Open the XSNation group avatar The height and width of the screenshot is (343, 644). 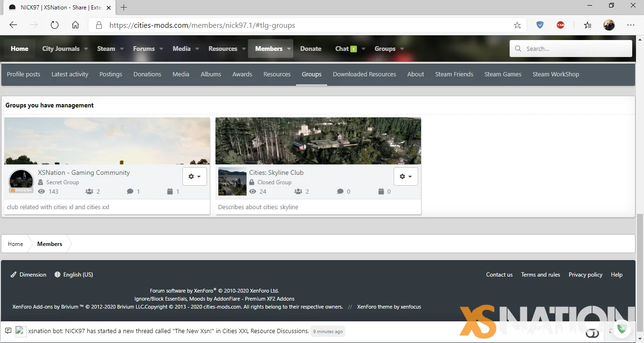tap(21, 181)
